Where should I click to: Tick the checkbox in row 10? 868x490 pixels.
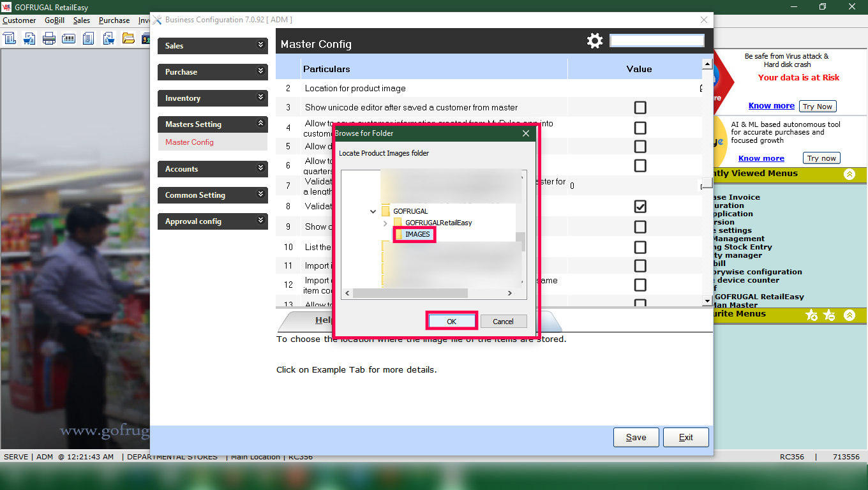pos(640,247)
